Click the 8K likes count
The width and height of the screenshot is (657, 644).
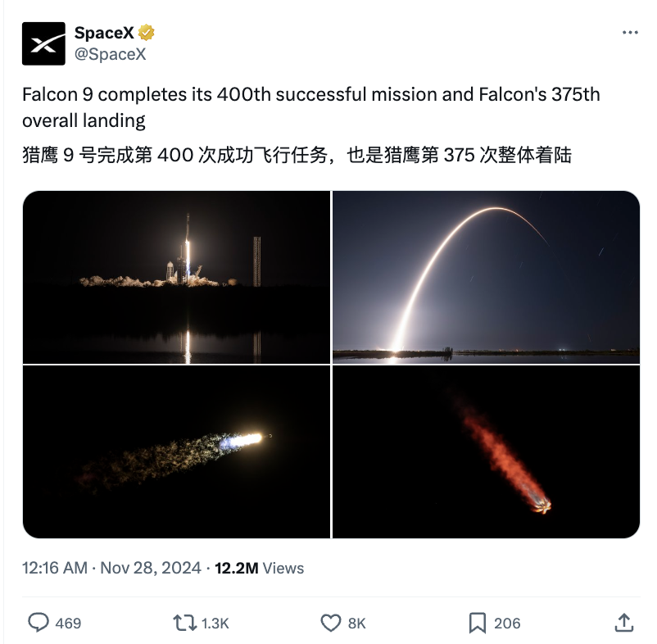(356, 624)
